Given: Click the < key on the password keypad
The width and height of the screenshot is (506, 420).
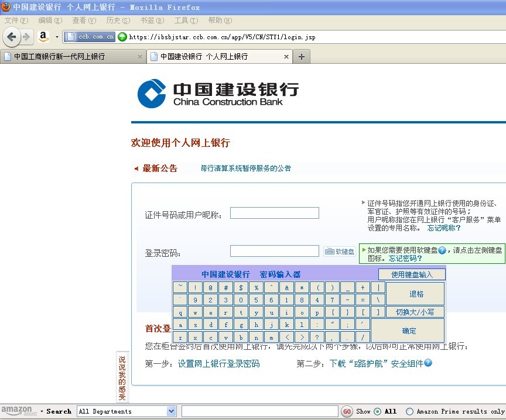Looking at the screenshot, I should [x=286, y=337].
